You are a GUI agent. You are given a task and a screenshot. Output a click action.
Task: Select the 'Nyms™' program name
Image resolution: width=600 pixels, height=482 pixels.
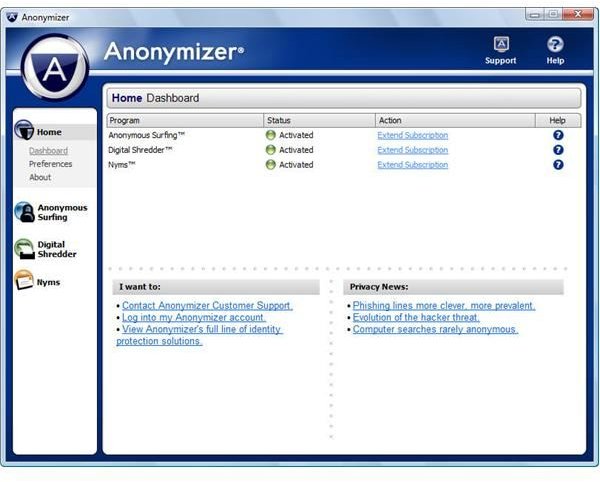pyautogui.click(x=122, y=165)
